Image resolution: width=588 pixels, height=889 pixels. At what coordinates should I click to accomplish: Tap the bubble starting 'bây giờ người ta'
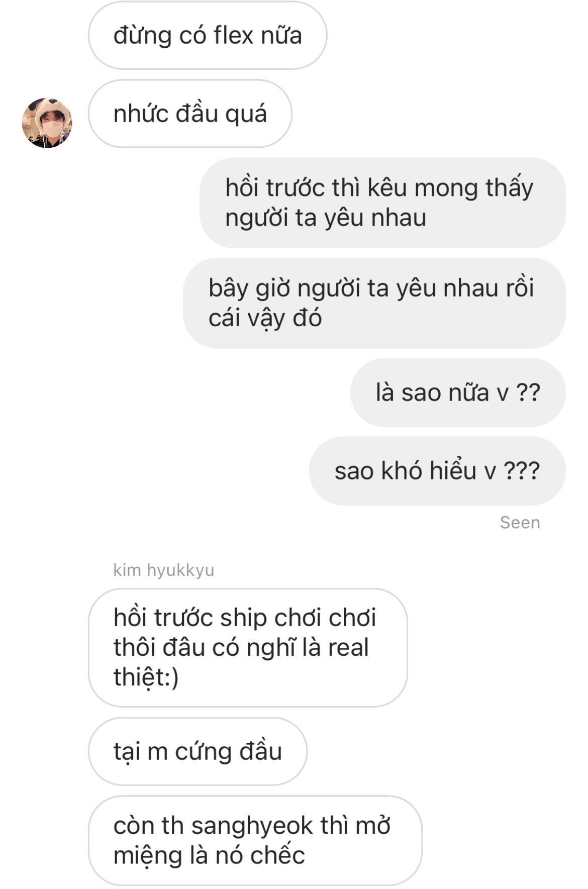[x=374, y=303]
